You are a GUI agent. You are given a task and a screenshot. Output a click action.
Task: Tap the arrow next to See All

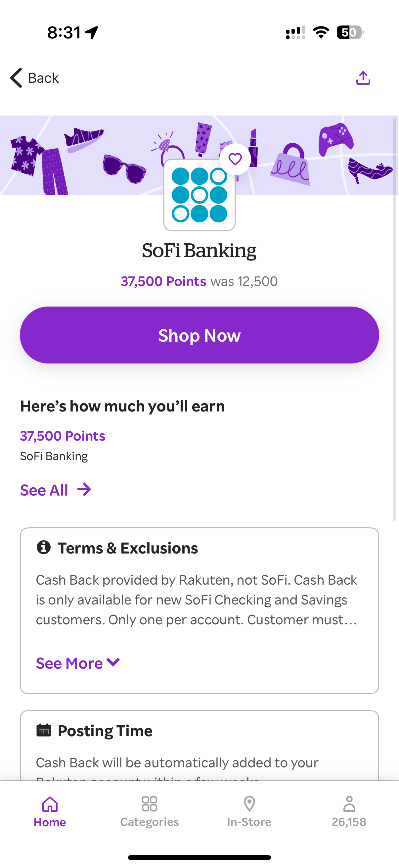tap(84, 490)
